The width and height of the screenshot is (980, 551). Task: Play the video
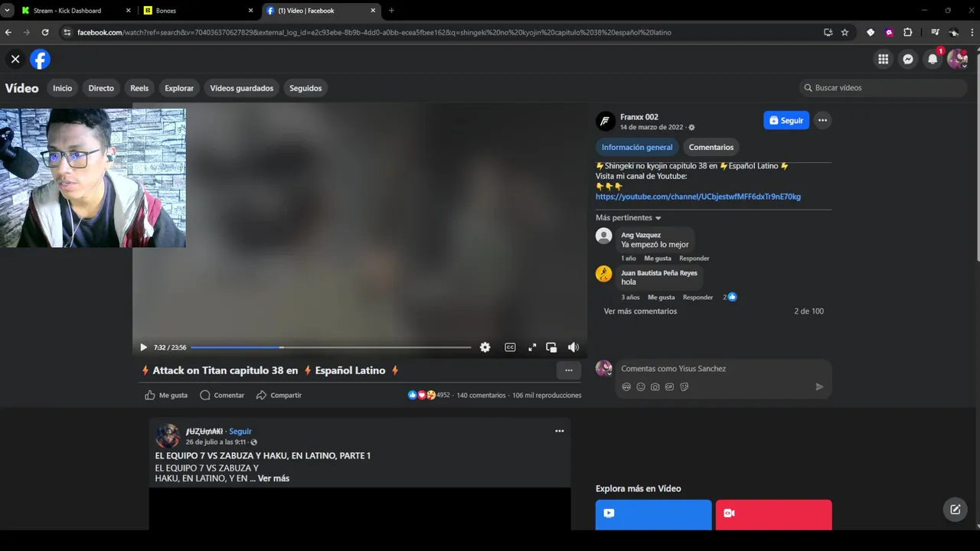point(143,347)
